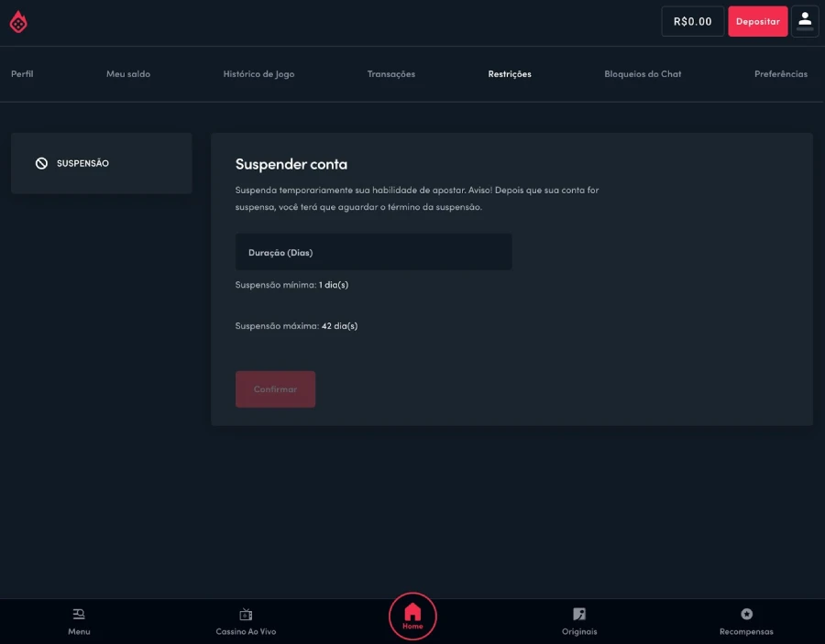
Task: Click the R$0.00 balance box
Action: click(x=692, y=21)
